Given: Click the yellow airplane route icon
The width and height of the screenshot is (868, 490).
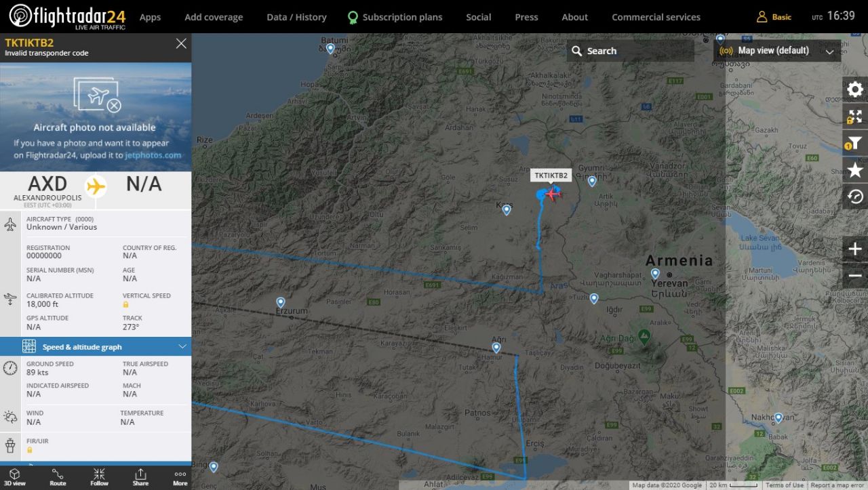Looking at the screenshot, I should tap(96, 186).
